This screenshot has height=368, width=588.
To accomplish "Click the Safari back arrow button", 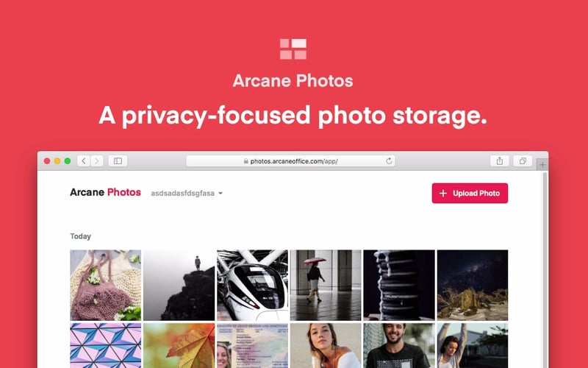I will tap(84, 161).
